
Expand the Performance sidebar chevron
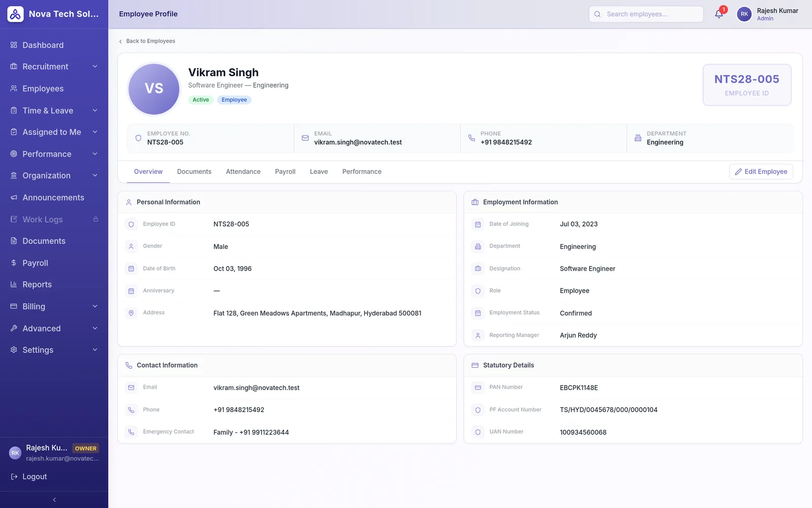pyautogui.click(x=95, y=154)
